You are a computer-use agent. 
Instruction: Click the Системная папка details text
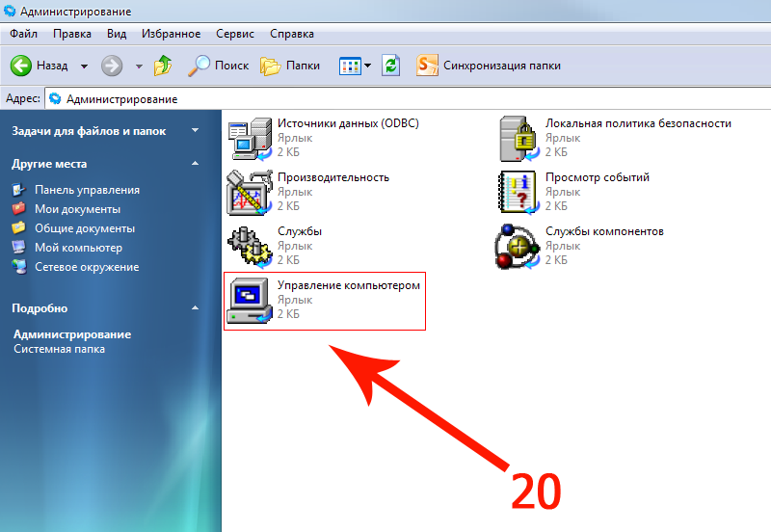(59, 349)
